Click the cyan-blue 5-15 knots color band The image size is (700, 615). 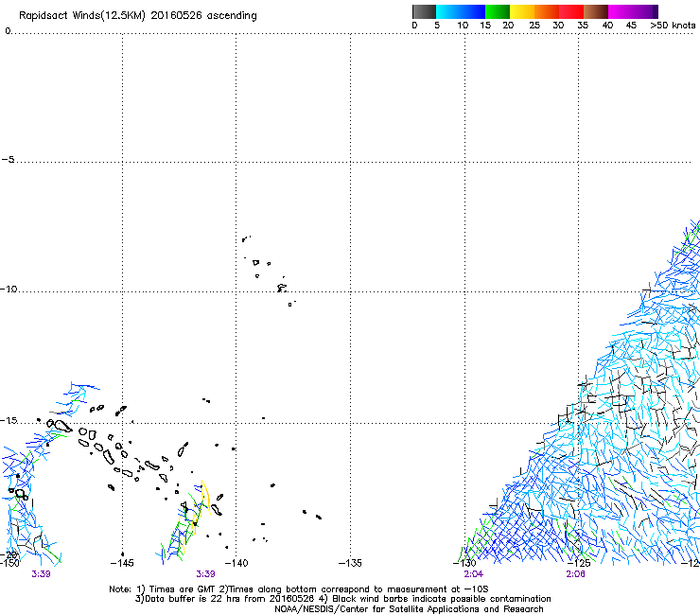tap(461, 11)
